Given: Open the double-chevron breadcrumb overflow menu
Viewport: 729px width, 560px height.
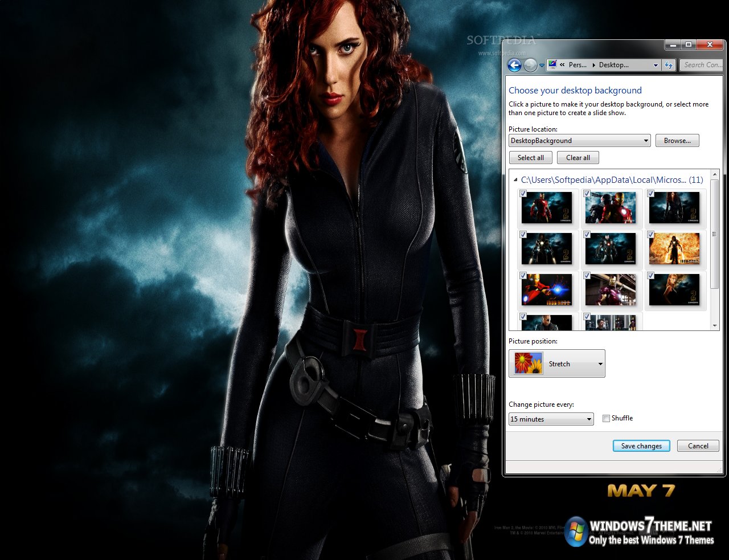Looking at the screenshot, I should pyautogui.click(x=563, y=65).
